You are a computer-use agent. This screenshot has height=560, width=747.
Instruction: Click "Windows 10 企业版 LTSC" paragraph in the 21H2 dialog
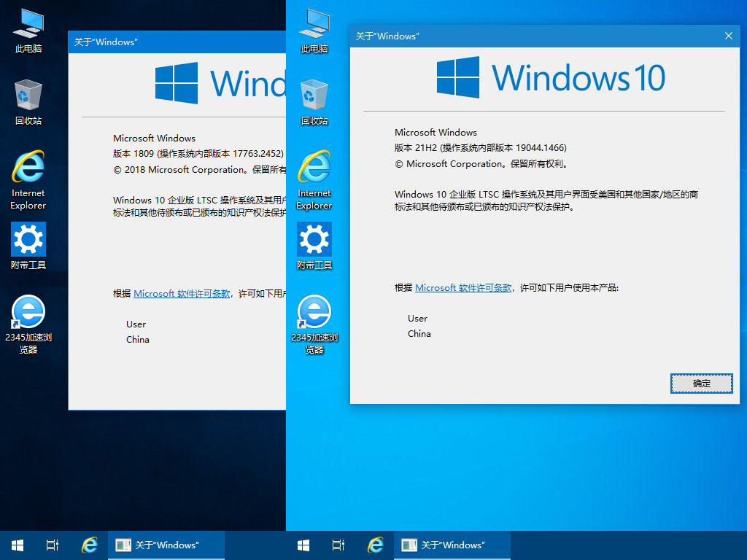click(x=546, y=201)
